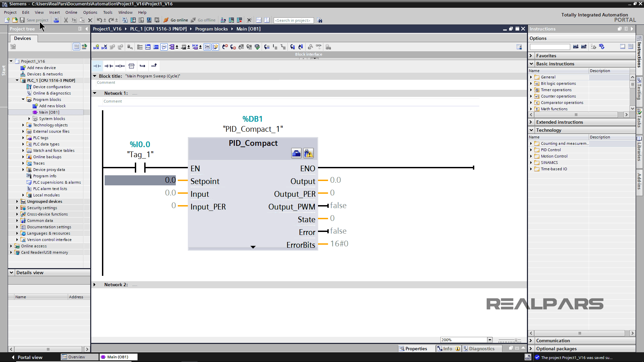Click Go online button

pos(176,20)
